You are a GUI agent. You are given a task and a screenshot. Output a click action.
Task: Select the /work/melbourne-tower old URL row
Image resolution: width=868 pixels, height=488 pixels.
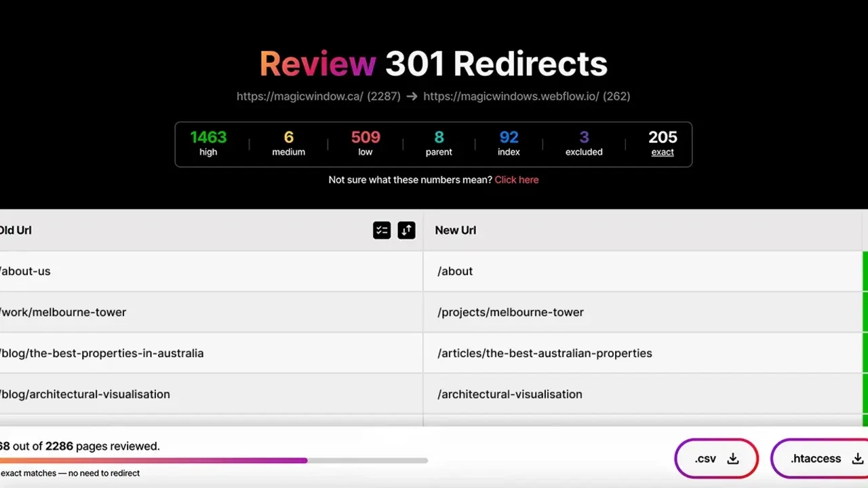63,312
